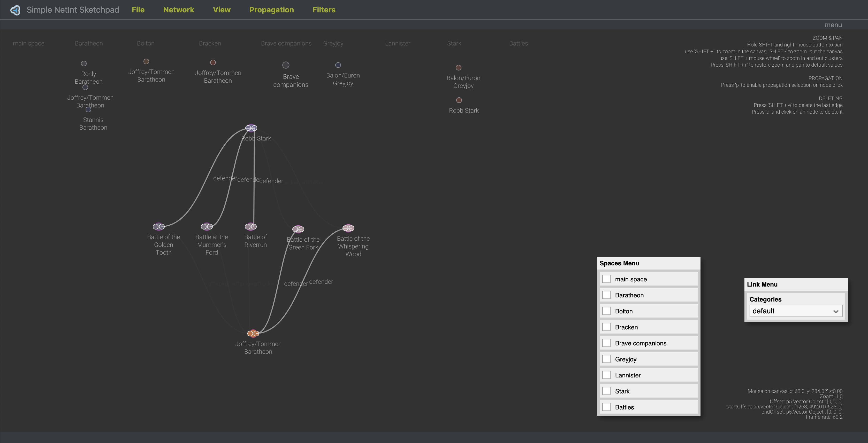Open the File menu
868x443 pixels.
pos(138,10)
